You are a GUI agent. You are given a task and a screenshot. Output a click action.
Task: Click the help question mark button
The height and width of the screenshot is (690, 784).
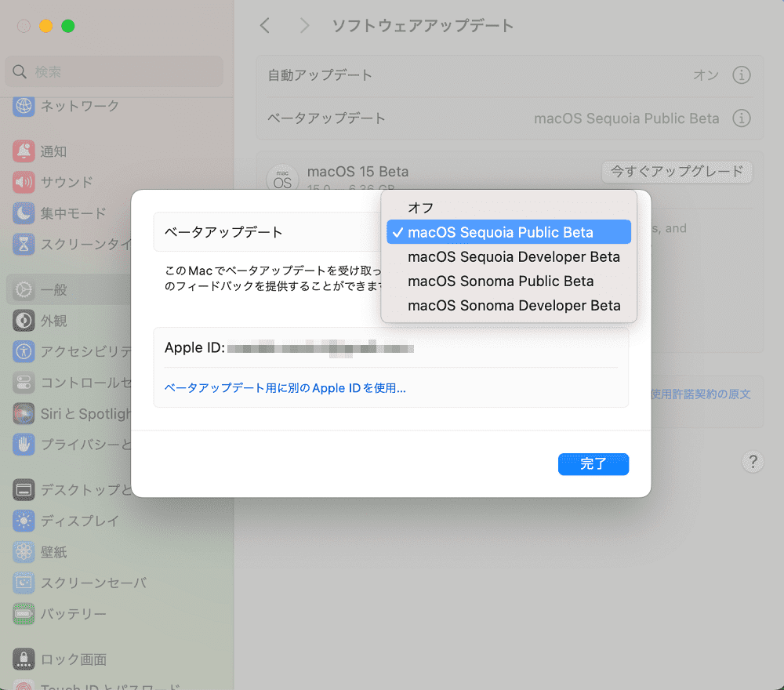pyautogui.click(x=753, y=462)
